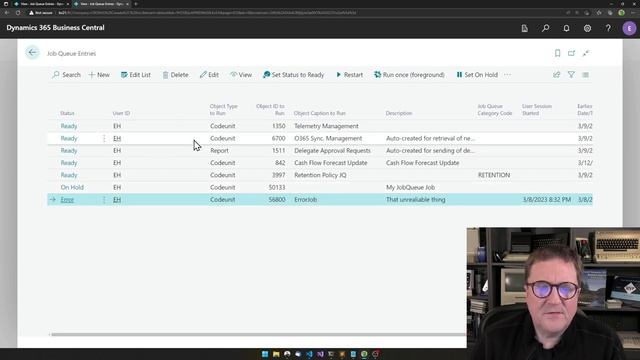Click the Search action in the toolbar
This screenshot has height=360, width=640.
67,75
